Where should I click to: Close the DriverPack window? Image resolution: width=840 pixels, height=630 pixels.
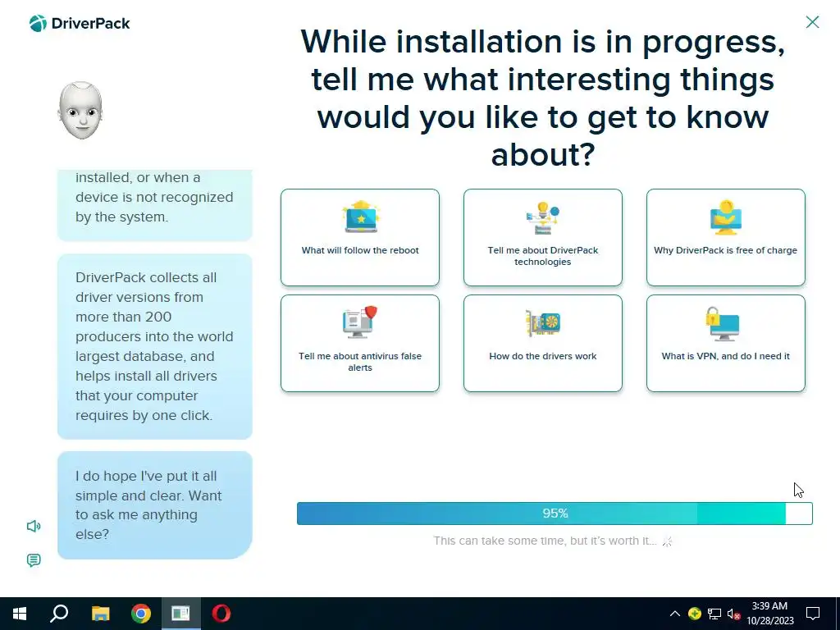812,22
